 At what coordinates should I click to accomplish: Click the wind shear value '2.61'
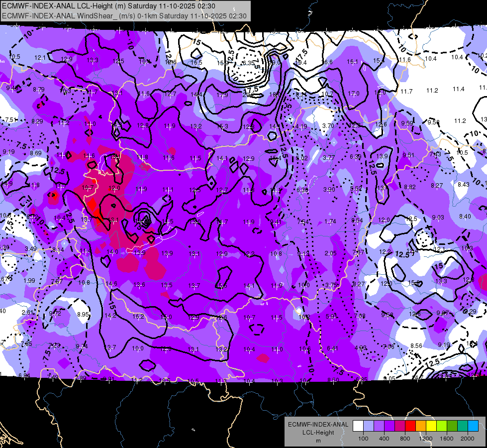[x=27, y=313]
